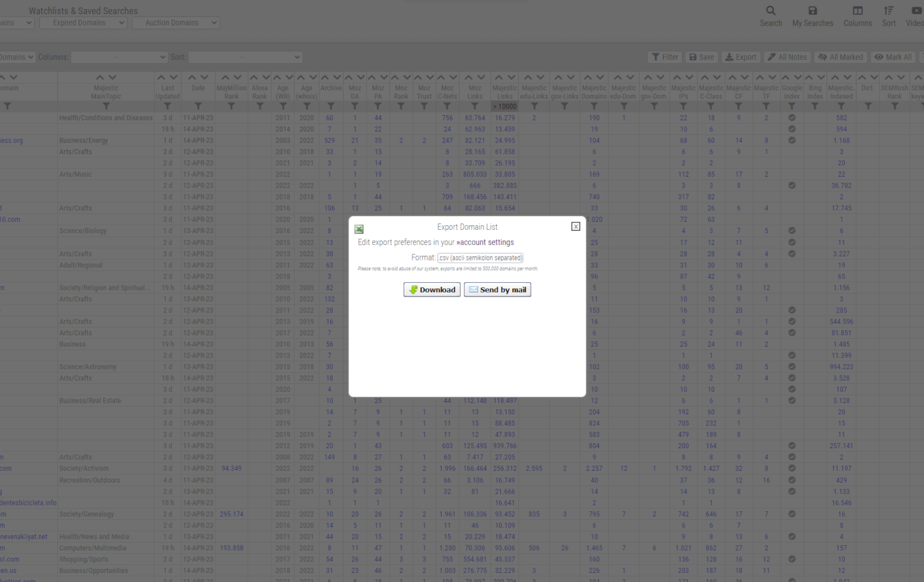
Task: Click the filter funnel under Majestic MainTopic
Action: coord(106,106)
